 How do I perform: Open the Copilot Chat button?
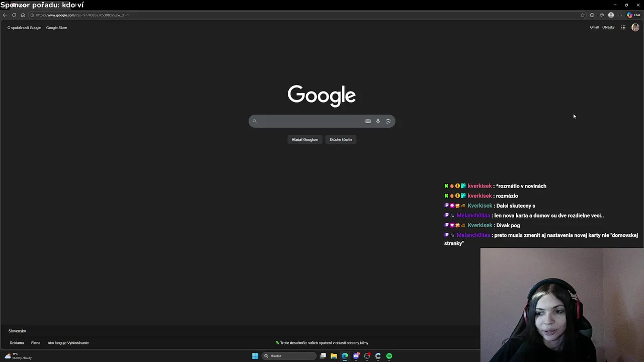pos(633,15)
